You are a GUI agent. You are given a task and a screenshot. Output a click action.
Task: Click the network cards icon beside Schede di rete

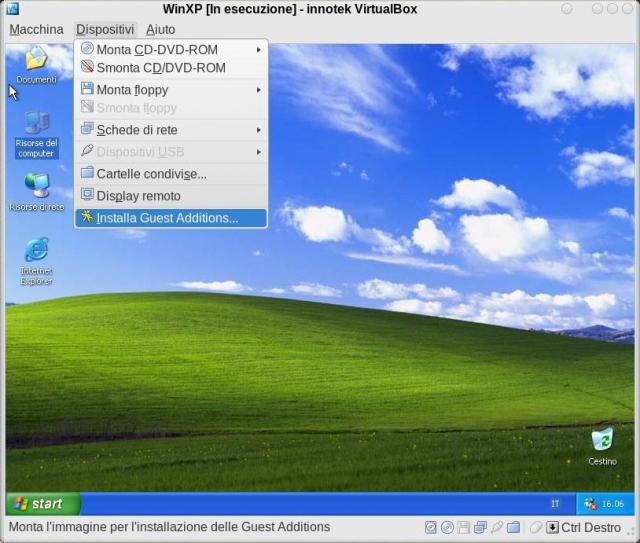click(87, 129)
